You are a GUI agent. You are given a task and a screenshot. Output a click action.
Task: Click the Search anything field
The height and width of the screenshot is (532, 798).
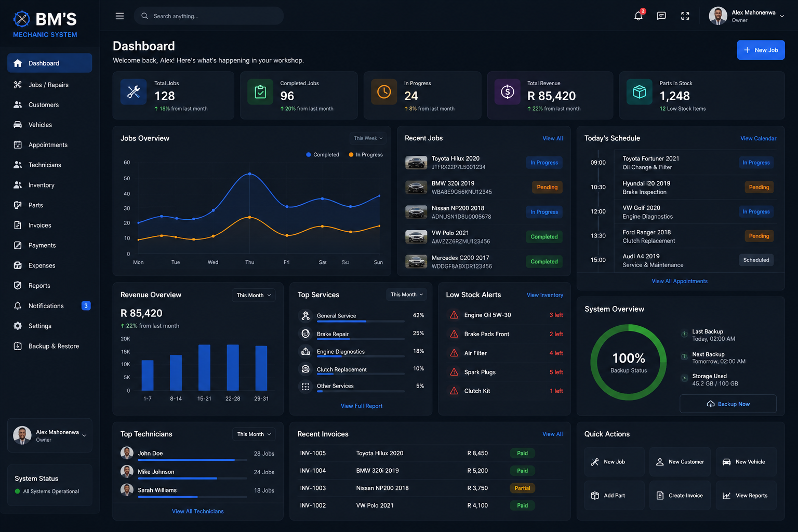208,16
